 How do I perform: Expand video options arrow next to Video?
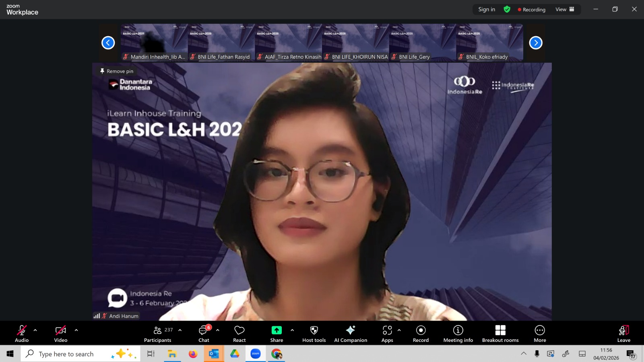(76, 330)
